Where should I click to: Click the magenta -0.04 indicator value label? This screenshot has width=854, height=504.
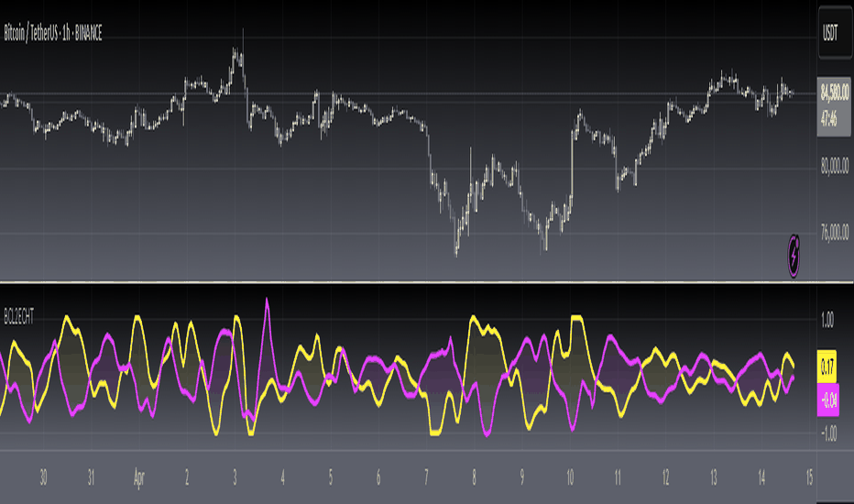(827, 400)
